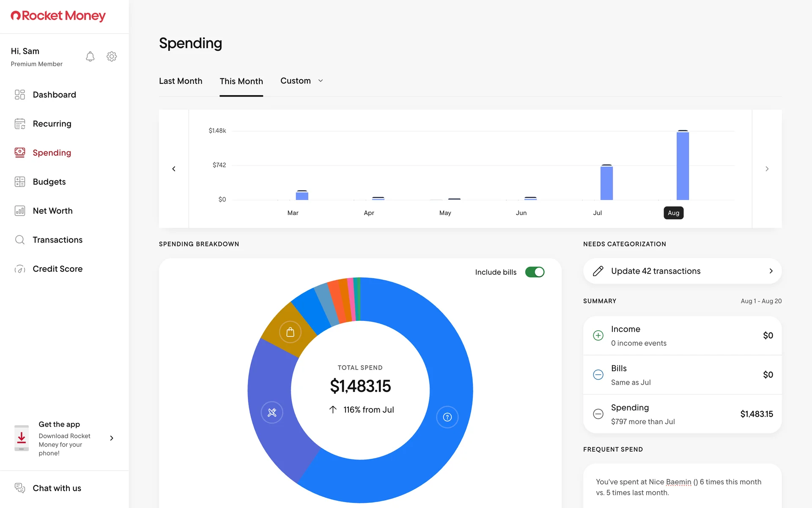The image size is (812, 508).
Task: Switch to the Last Month tab
Action: [181, 81]
